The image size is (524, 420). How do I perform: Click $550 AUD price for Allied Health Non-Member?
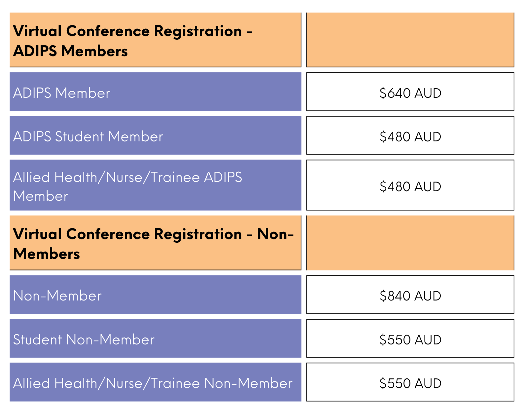click(410, 383)
